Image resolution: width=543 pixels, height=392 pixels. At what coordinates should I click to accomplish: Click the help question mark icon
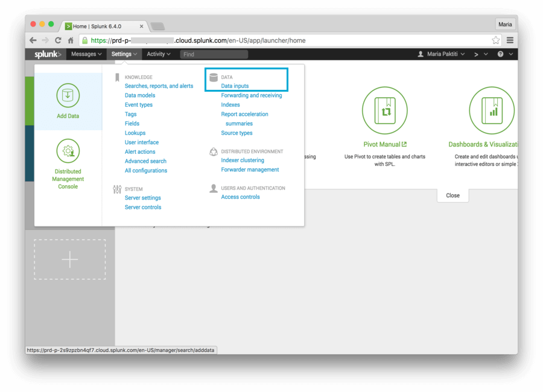pos(500,54)
